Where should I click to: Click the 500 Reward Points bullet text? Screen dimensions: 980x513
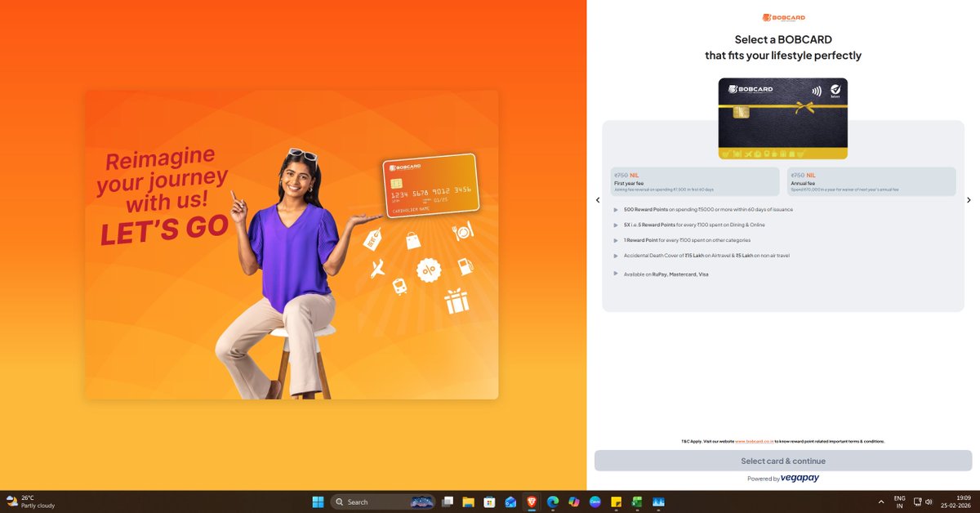click(x=708, y=209)
